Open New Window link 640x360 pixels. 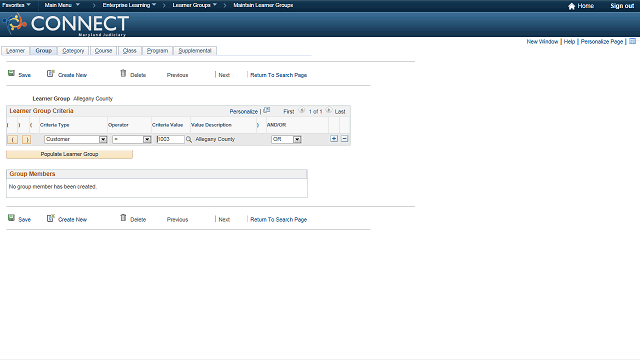point(542,42)
